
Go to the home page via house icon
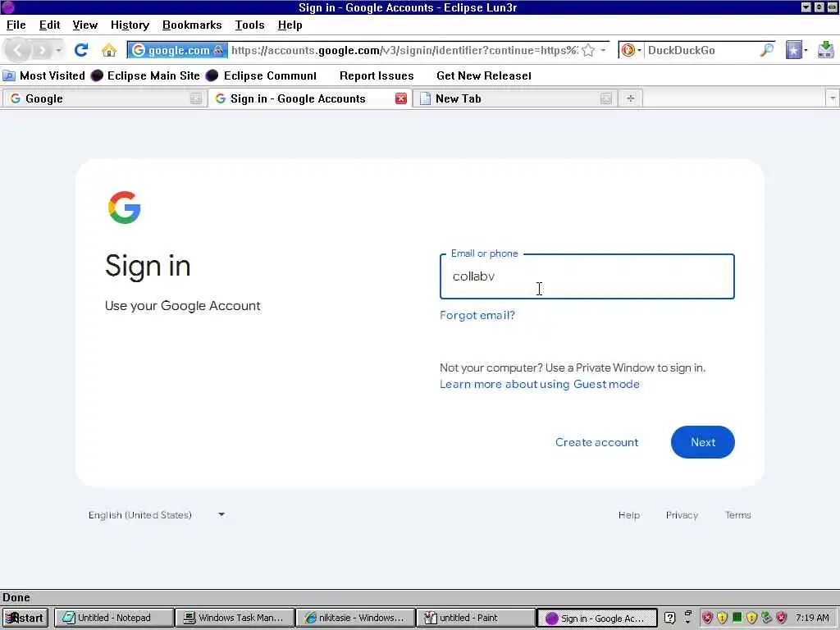click(109, 50)
